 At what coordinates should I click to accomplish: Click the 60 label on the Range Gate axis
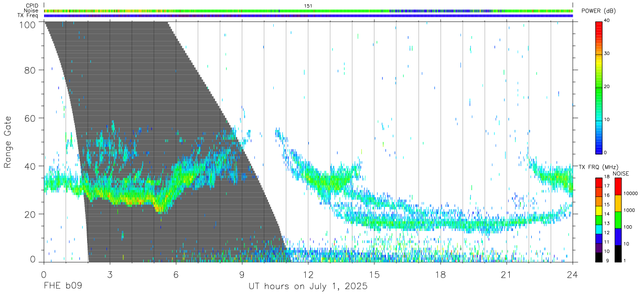point(30,118)
